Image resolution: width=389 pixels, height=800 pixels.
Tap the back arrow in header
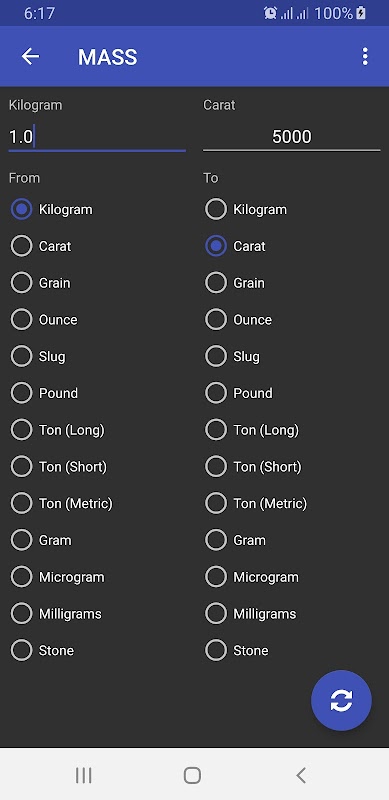pos(30,56)
